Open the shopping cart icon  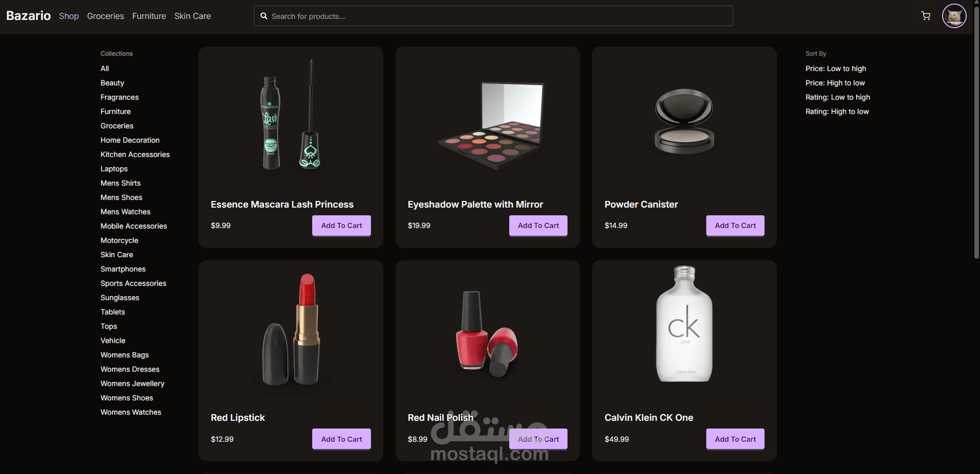click(926, 16)
